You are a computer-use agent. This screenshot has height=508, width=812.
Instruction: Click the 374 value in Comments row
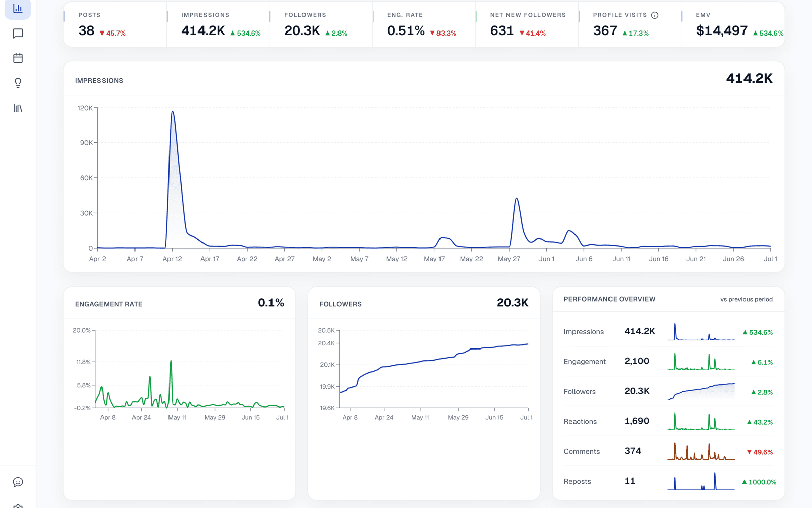(x=633, y=451)
